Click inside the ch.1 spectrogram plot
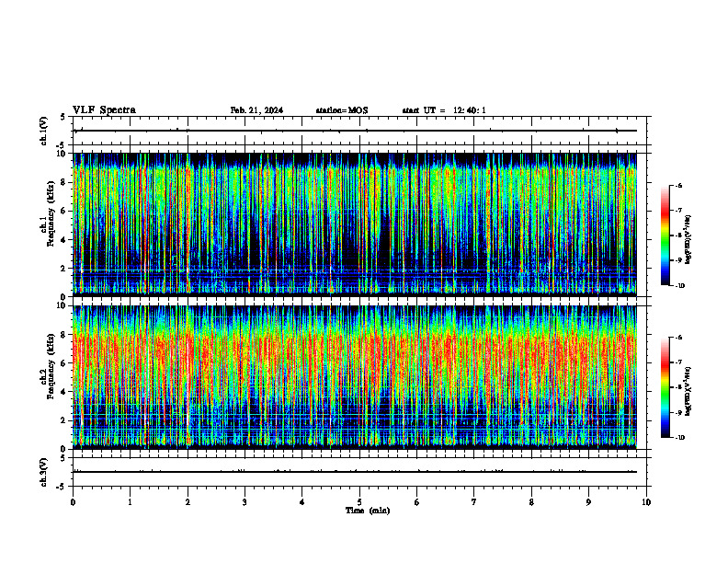Screen dimensions: 728x563 tap(355, 224)
